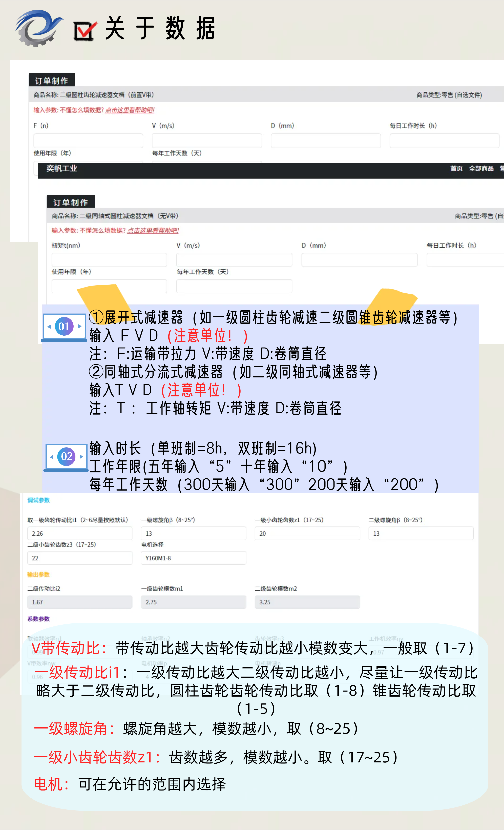
Task: Click the 二级传动比i2 output showing 1.67
Action: click(x=79, y=602)
